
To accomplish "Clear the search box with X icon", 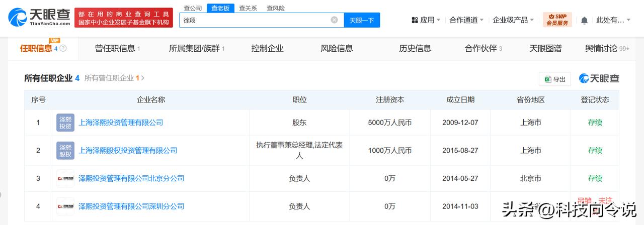I will 334,20.
